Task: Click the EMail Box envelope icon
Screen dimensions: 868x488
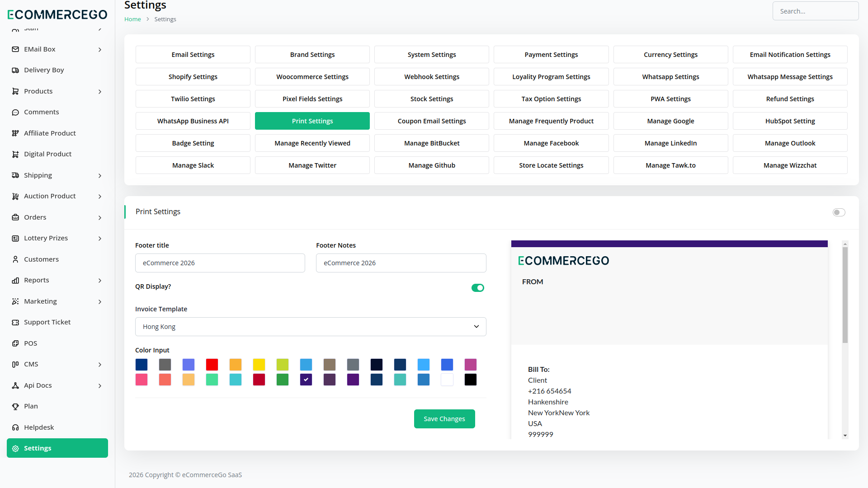Action: [15, 49]
